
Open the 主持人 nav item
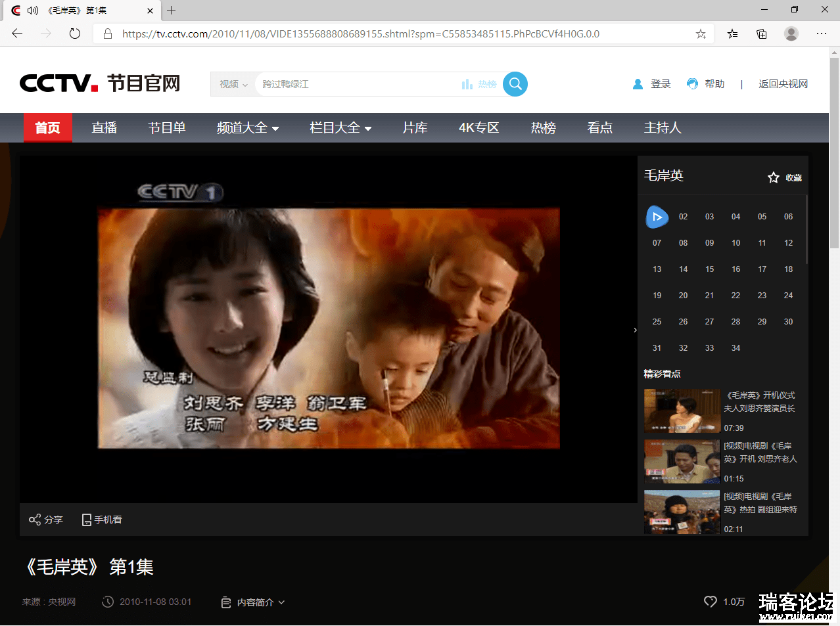[663, 128]
